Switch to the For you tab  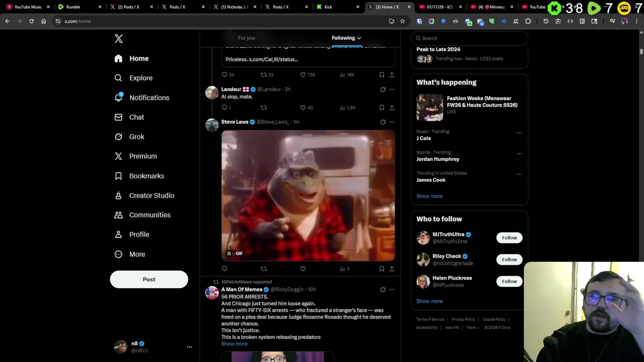pos(247,38)
